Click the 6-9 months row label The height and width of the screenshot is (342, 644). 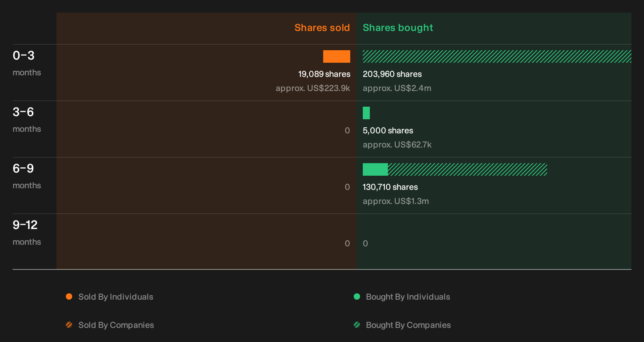coord(27,176)
